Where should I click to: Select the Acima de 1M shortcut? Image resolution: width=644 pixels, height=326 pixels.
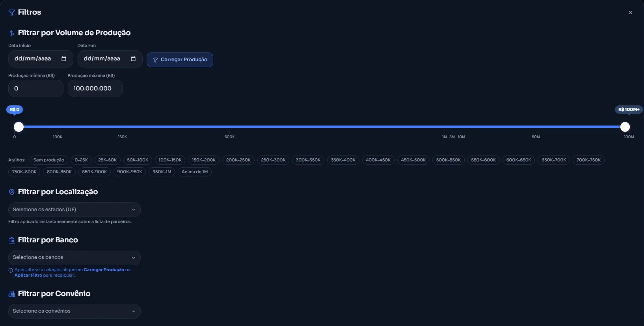pyautogui.click(x=195, y=172)
